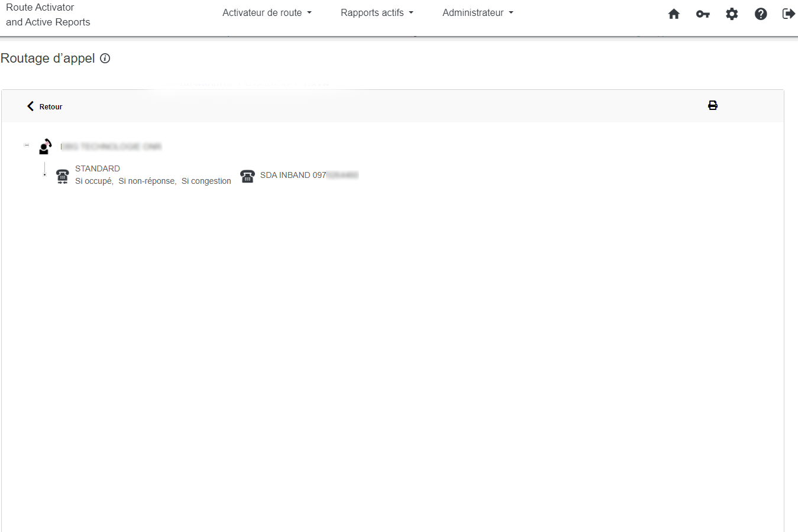This screenshot has width=798, height=532.
Task: Select the STANDARD telephone icon
Action: (x=62, y=176)
